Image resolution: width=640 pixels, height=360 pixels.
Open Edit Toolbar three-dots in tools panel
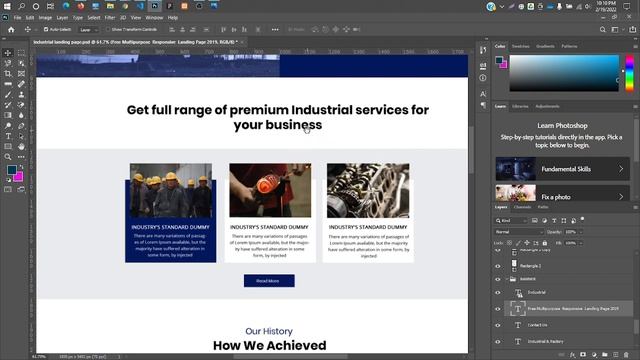[x=21, y=157]
